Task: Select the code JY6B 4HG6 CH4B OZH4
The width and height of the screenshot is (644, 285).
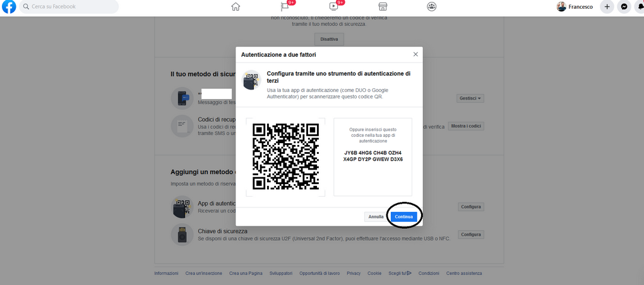Action: 373,153
